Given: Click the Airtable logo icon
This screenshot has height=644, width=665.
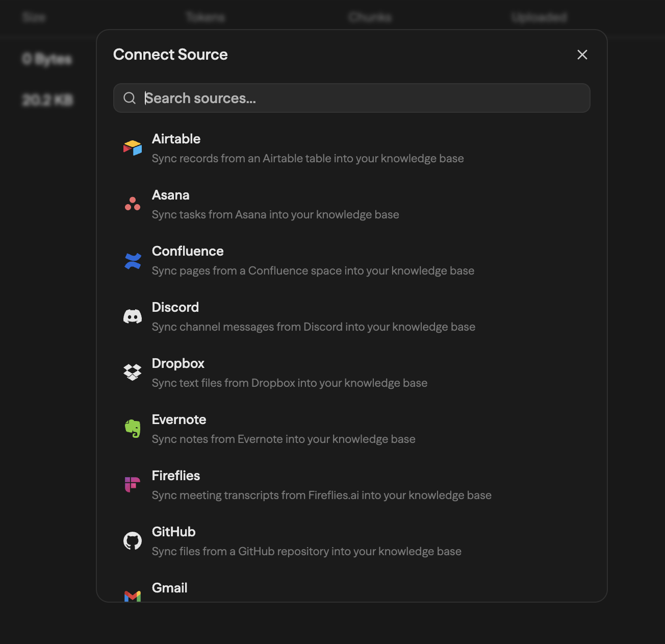Looking at the screenshot, I should 133,148.
